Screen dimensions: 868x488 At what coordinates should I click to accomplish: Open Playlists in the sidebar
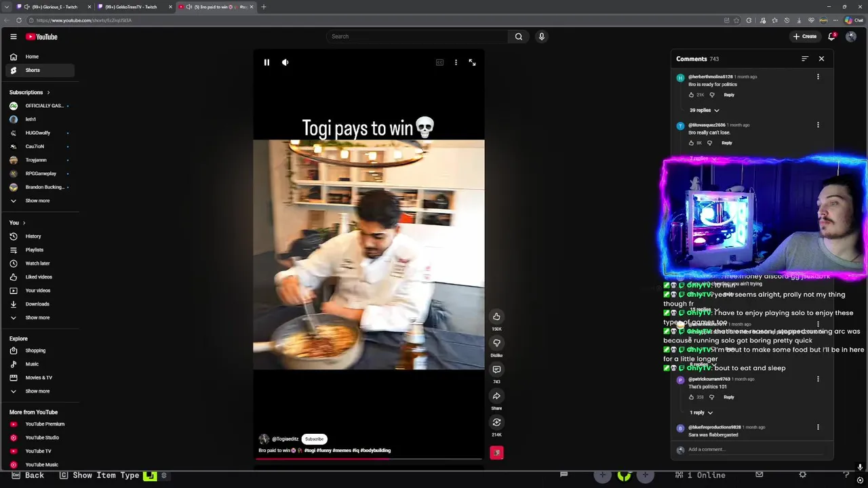pos(40,250)
